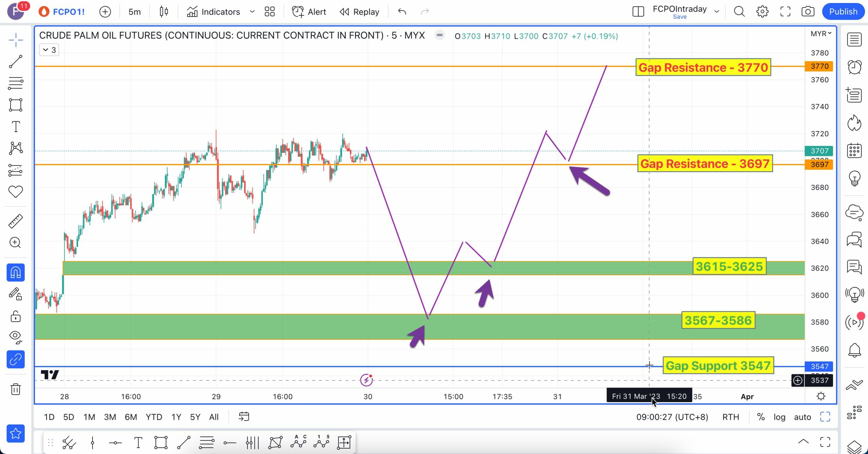Open the alerts alarm clock panel
The height and width of the screenshot is (454, 868).
[x=854, y=67]
